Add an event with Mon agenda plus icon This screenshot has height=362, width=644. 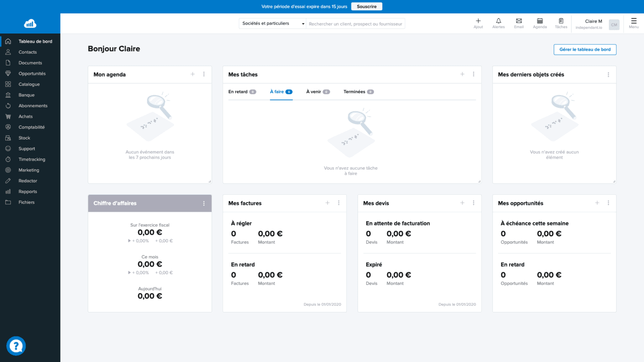point(193,74)
